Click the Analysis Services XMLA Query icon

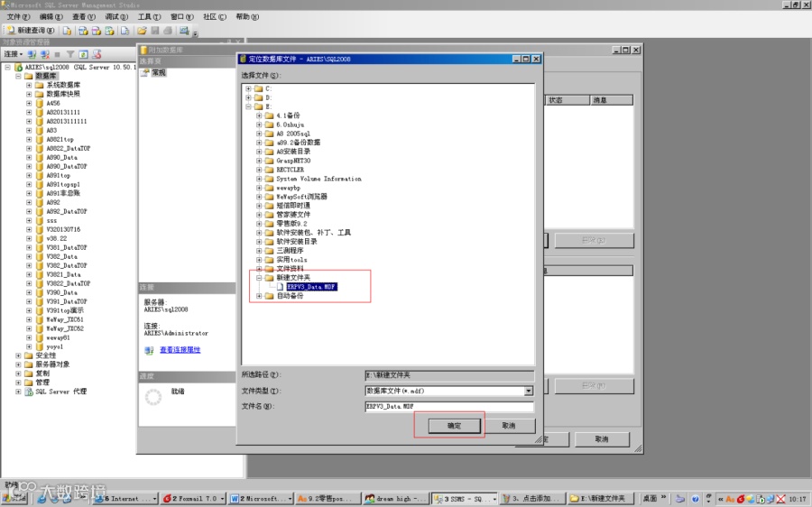(x=109, y=31)
